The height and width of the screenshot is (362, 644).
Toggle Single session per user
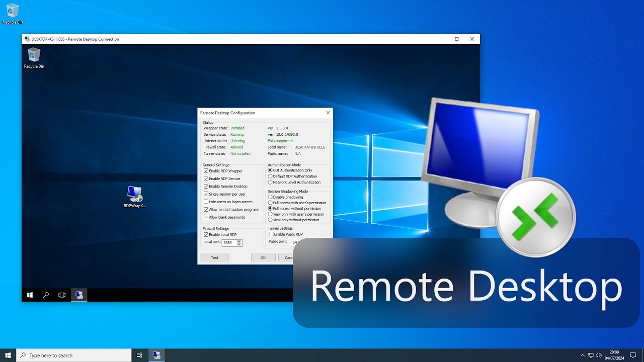click(206, 194)
